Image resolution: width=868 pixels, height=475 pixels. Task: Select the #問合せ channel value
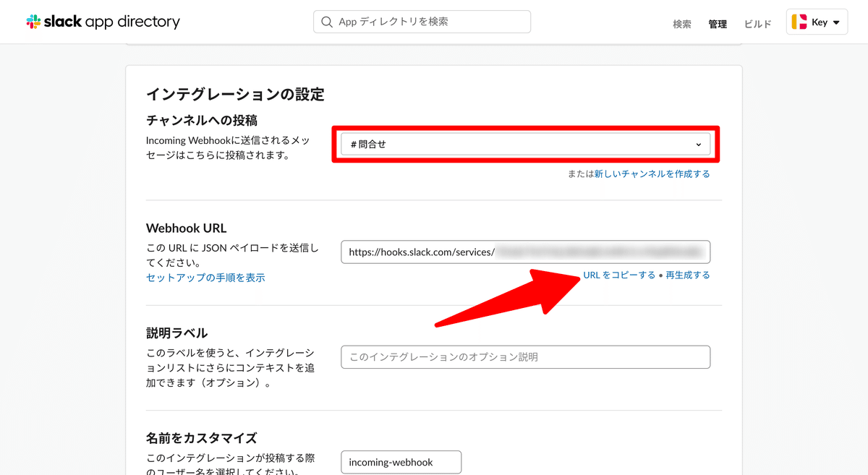pyautogui.click(x=369, y=144)
